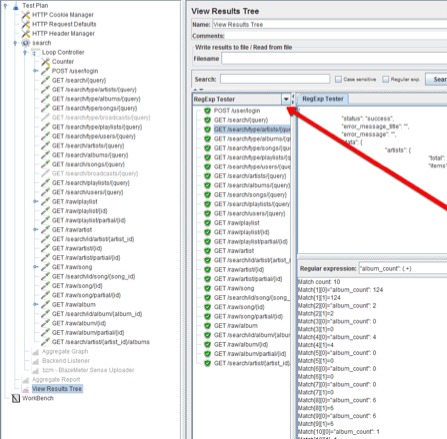Click green success shield of POST /user/login result
Screen dimensions: 447x439
(x=208, y=111)
